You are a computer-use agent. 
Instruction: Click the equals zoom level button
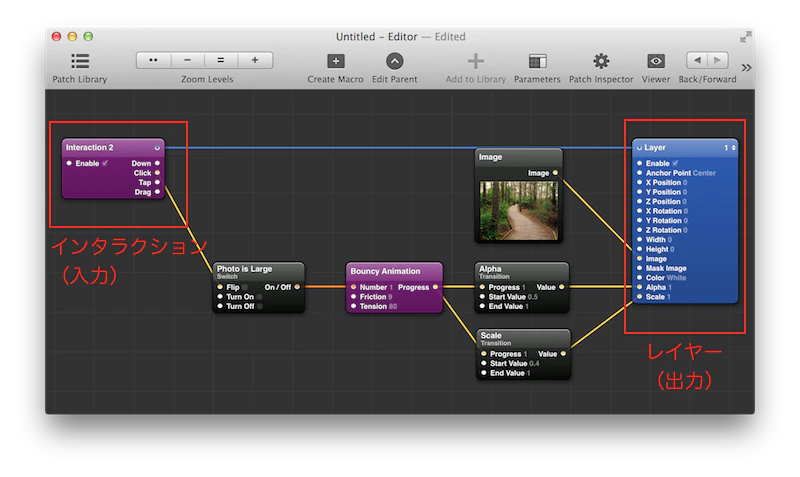[x=220, y=60]
